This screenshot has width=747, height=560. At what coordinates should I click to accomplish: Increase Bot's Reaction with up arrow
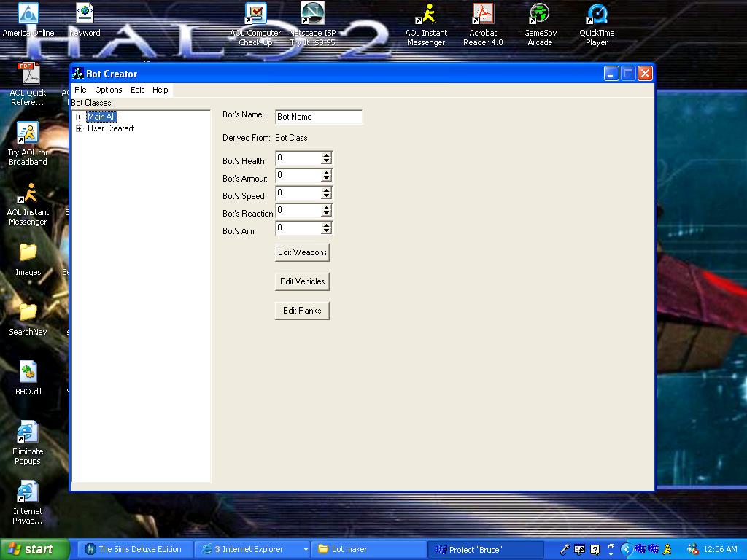[x=326, y=208]
